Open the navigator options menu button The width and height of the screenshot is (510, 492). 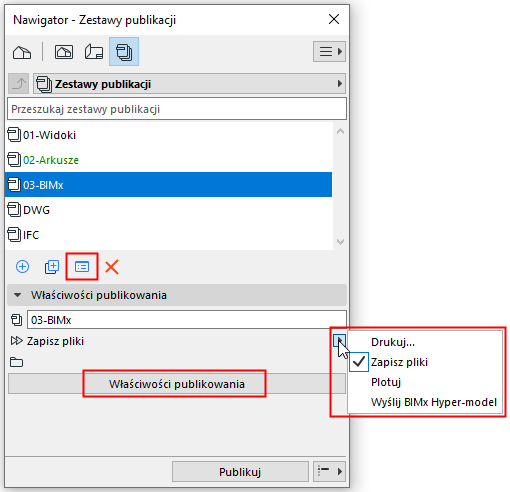coord(329,52)
